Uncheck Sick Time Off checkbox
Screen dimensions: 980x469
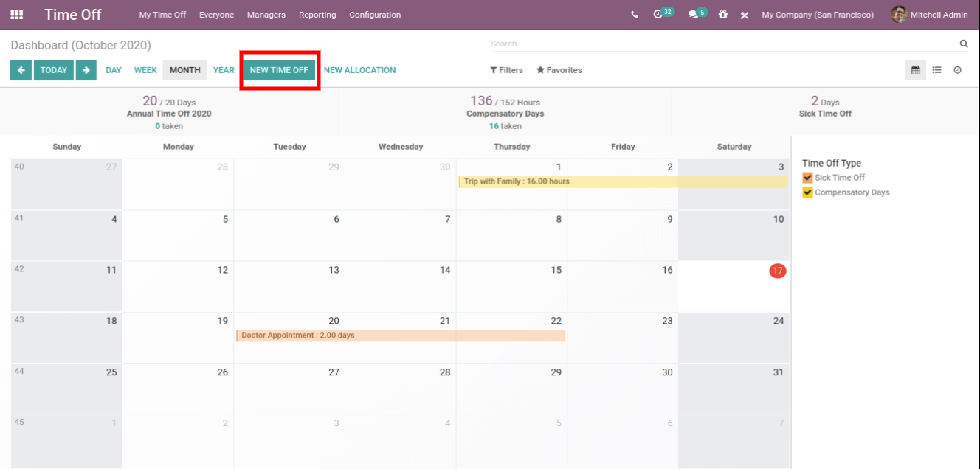coord(807,178)
